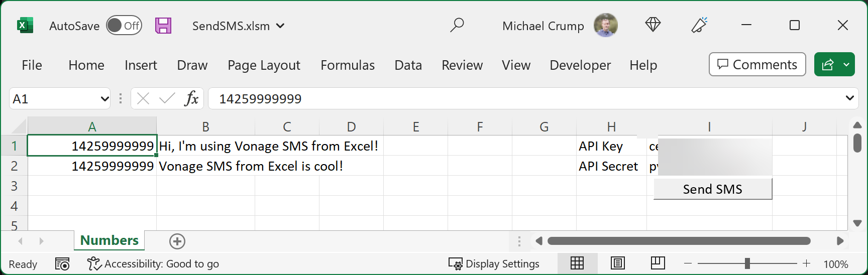This screenshot has width=868, height=275.
Task: Click the Select All corner triangle
Action: (18, 126)
